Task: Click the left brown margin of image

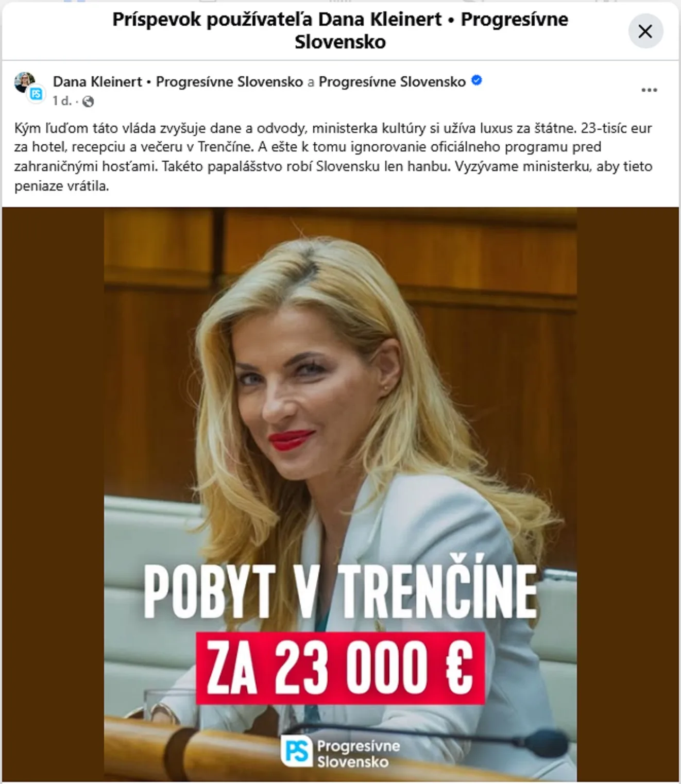Action: (53, 495)
